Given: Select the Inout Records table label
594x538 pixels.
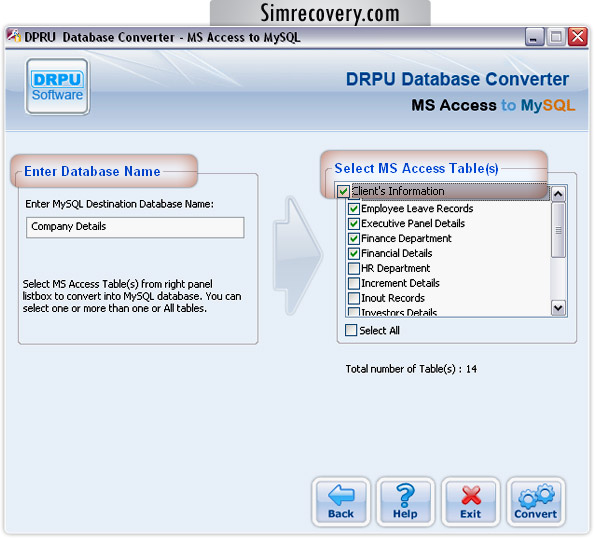Looking at the screenshot, I should click(x=393, y=298).
